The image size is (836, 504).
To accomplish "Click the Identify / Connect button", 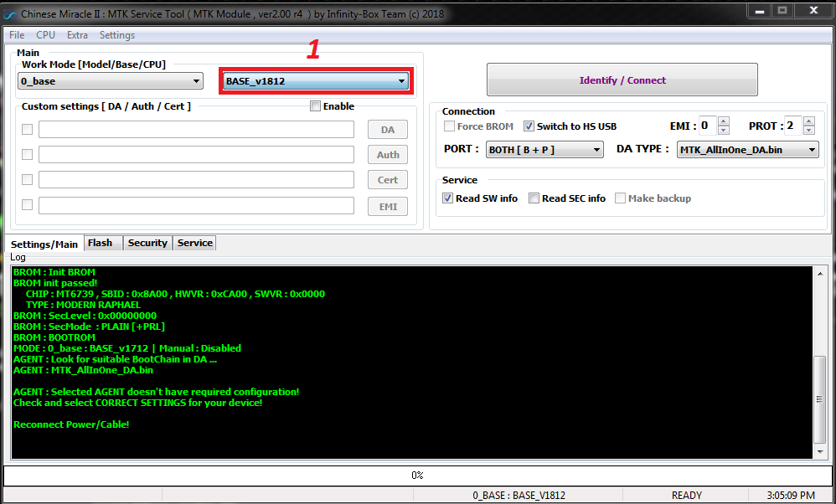I will click(x=622, y=80).
